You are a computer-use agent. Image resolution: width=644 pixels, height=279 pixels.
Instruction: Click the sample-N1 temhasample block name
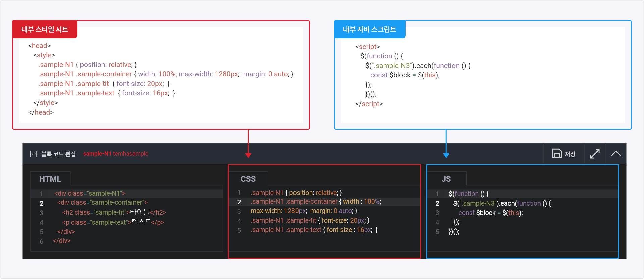click(115, 154)
